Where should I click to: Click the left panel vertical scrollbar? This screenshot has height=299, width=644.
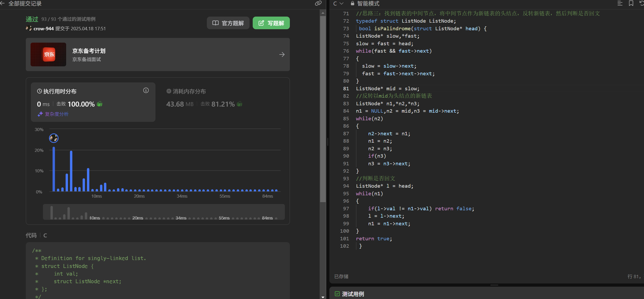pyautogui.click(x=323, y=105)
